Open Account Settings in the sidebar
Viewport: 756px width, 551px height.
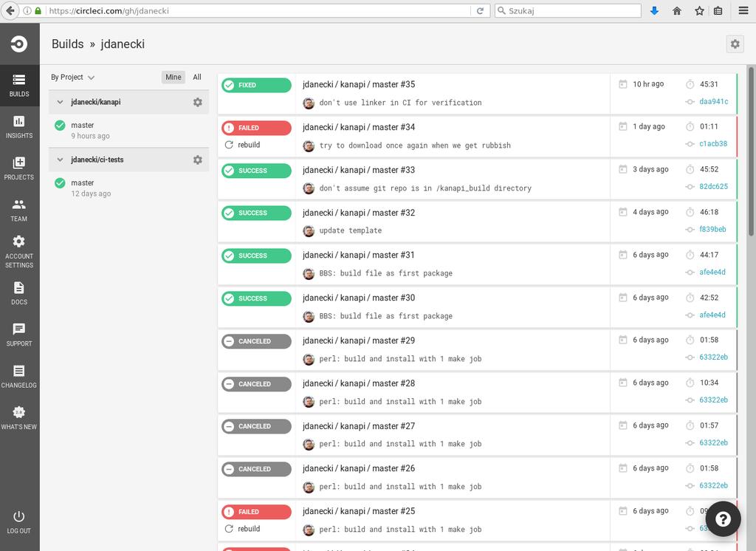click(19, 251)
